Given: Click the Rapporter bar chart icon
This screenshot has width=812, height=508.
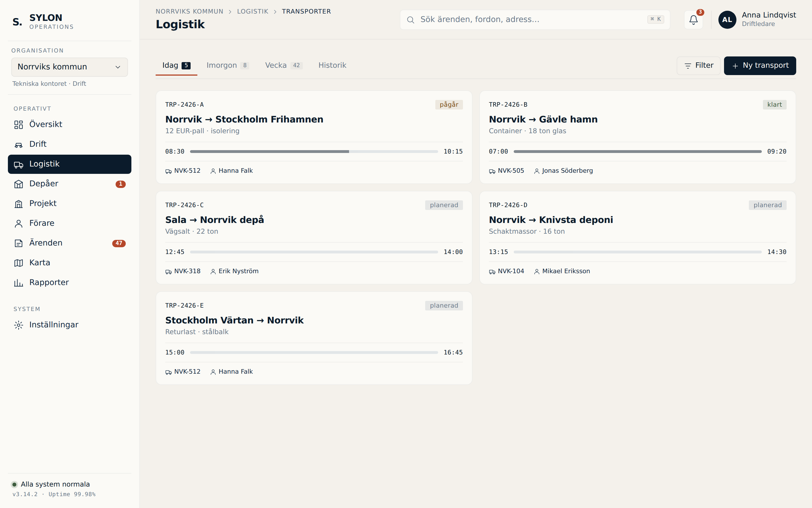Looking at the screenshot, I should tap(18, 283).
